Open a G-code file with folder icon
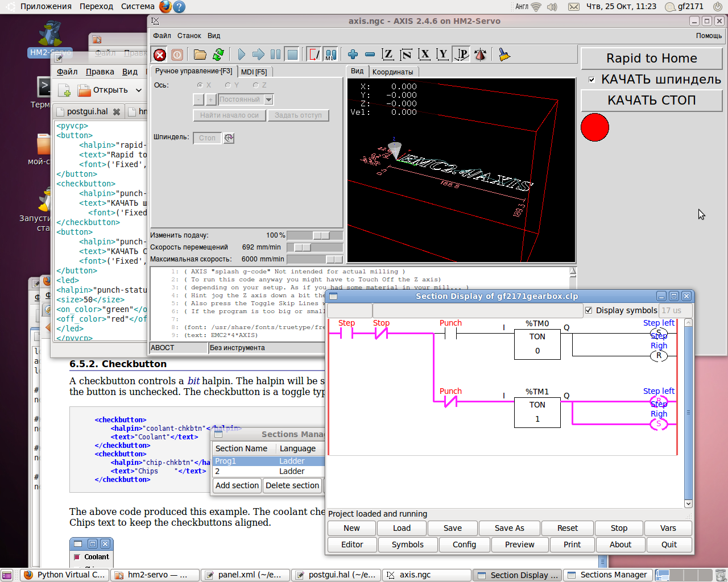The height and width of the screenshot is (582, 728). [200, 55]
